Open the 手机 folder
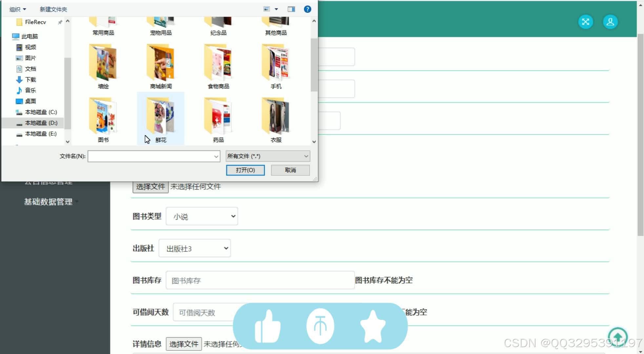This screenshot has height=354, width=644. point(276,66)
